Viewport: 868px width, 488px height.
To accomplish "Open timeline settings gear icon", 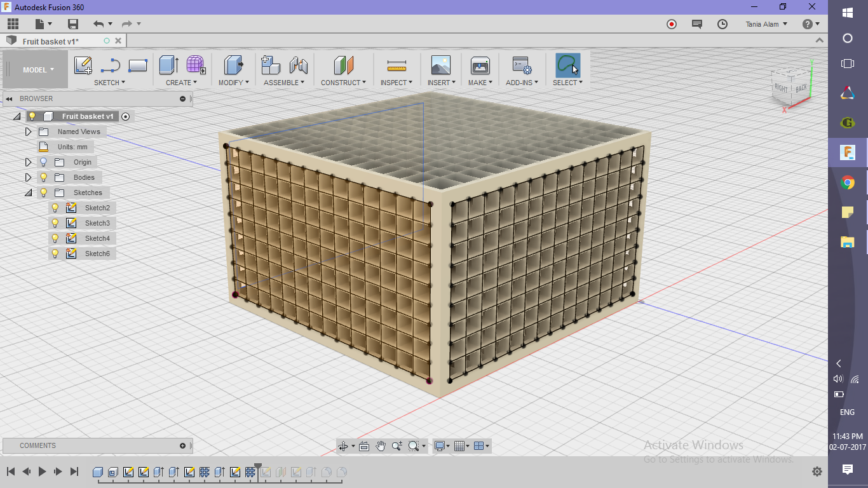I will click(x=817, y=471).
